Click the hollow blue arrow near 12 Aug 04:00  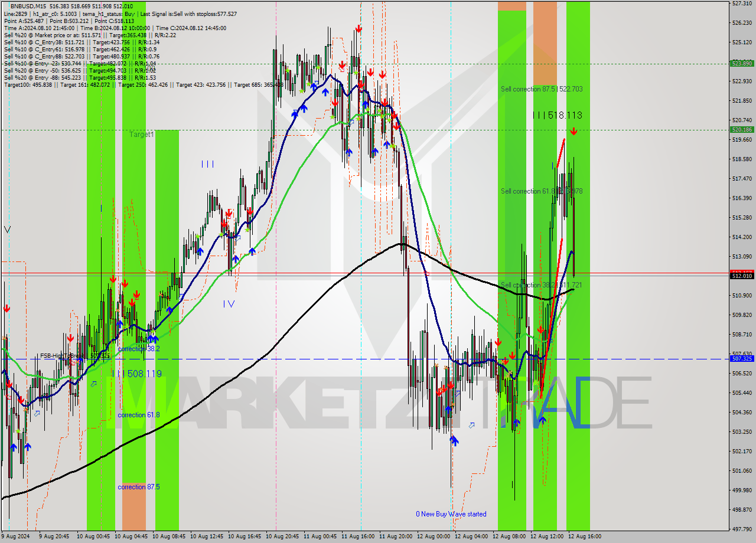[471, 425]
